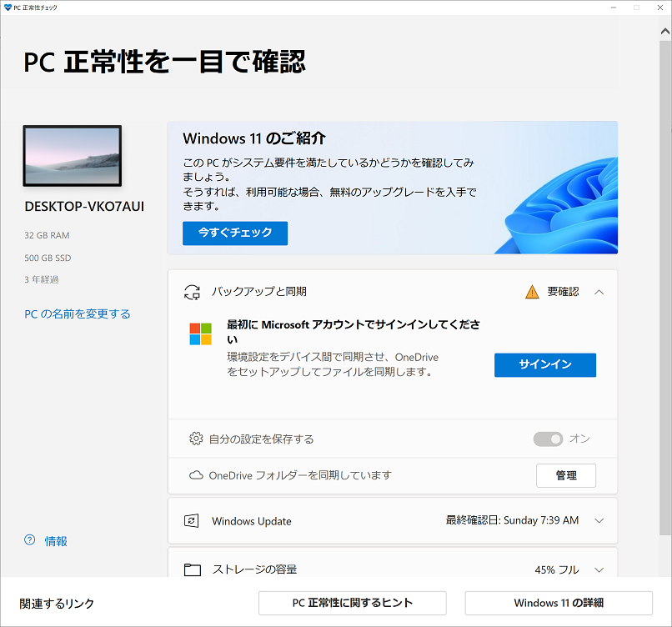The image size is (672, 627).
Task: Click the backup and sync icon
Action: click(x=192, y=293)
